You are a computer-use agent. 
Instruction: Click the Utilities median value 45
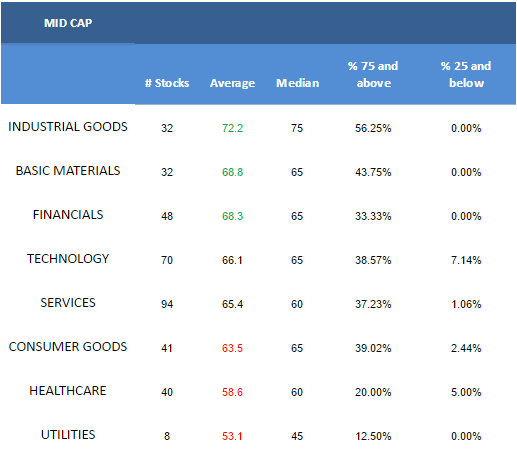tap(297, 436)
